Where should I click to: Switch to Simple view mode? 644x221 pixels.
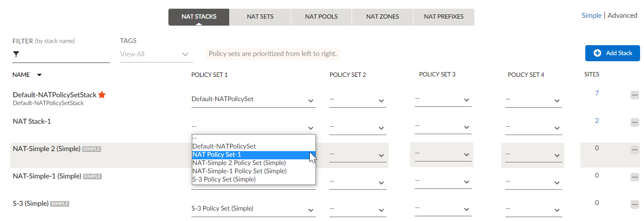click(591, 16)
